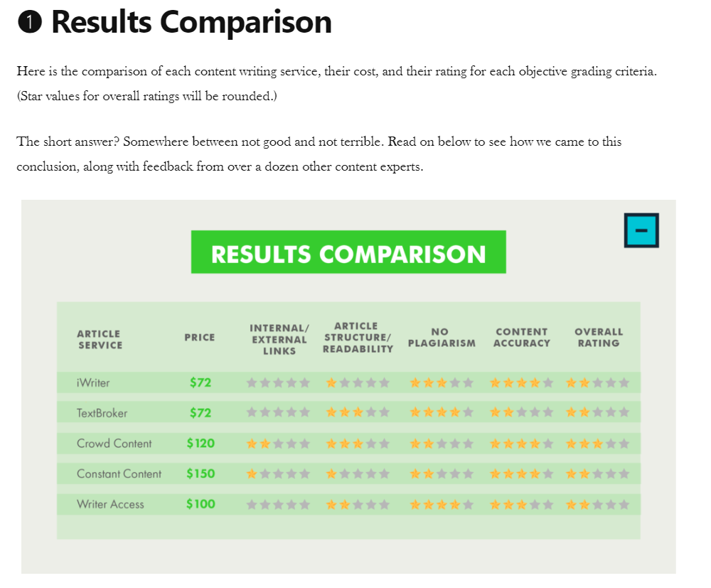The height and width of the screenshot is (588, 711).
Task: Expand the Price column header
Action: click(200, 337)
